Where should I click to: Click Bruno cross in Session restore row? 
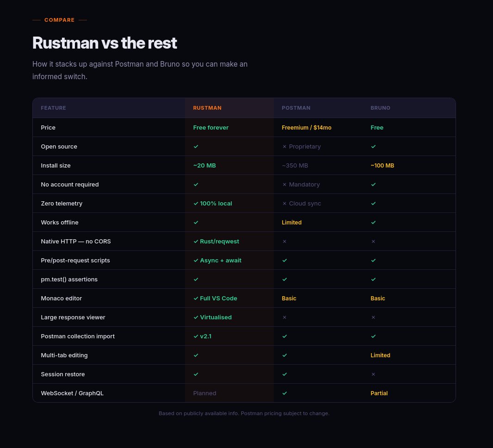(x=373, y=374)
